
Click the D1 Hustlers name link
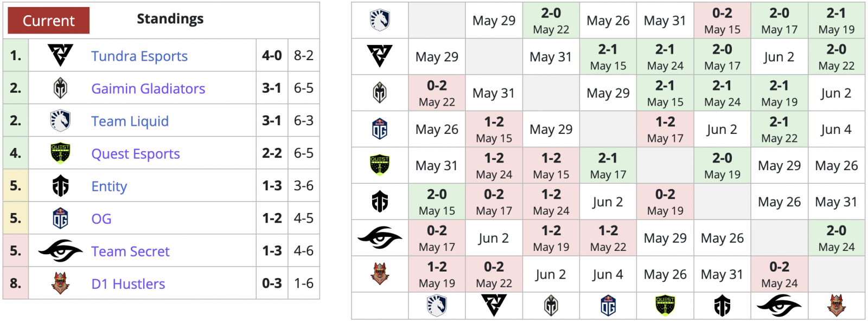point(128,284)
